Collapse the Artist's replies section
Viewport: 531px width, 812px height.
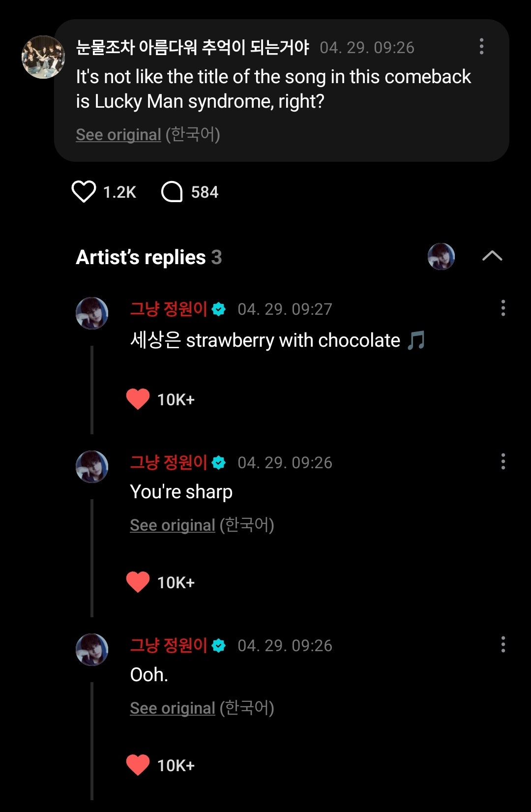tap(492, 256)
